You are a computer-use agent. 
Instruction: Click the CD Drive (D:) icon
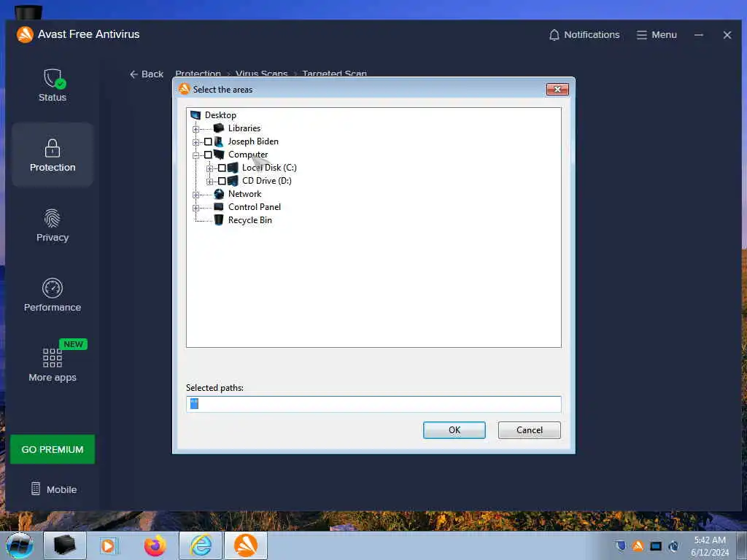pyautogui.click(x=233, y=181)
